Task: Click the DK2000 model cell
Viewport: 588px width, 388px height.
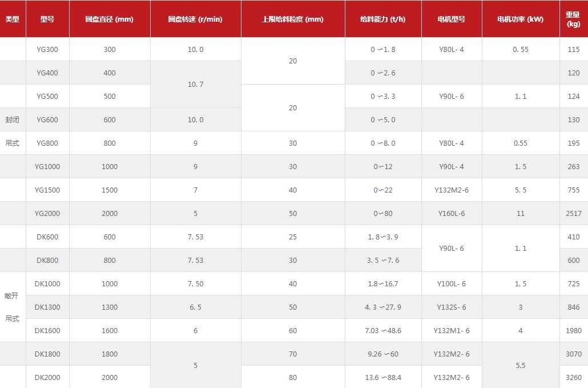Action: tap(47, 378)
